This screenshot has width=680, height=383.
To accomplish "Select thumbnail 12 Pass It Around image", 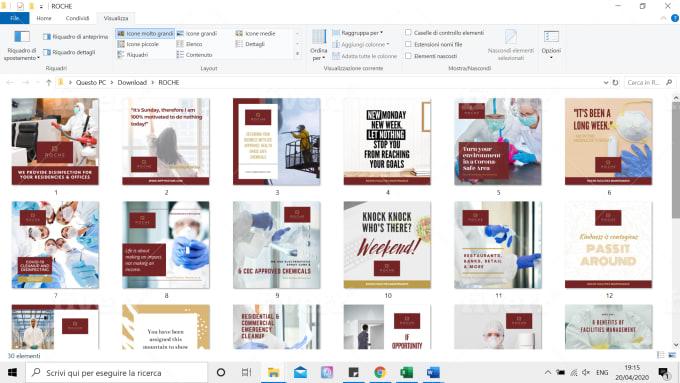I will click(x=608, y=245).
